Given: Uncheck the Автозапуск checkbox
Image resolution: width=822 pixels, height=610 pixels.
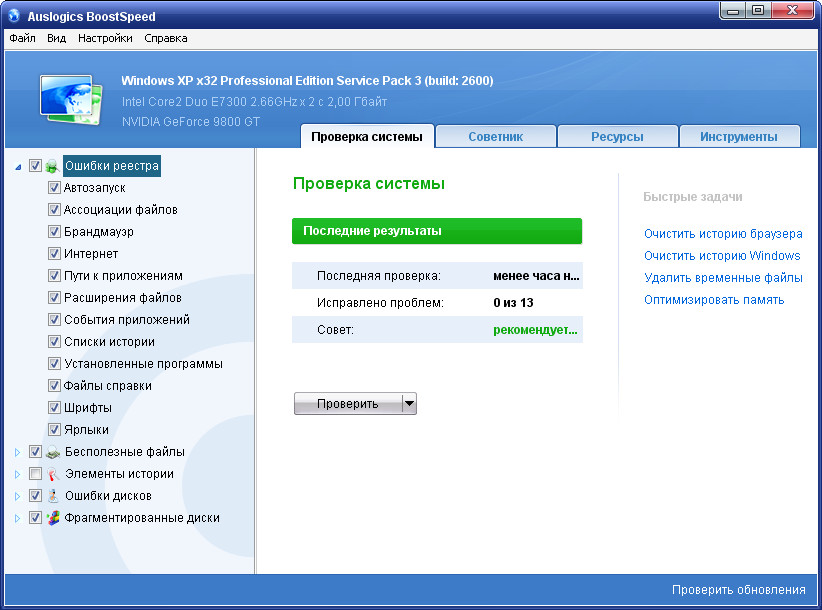Looking at the screenshot, I should (54, 188).
